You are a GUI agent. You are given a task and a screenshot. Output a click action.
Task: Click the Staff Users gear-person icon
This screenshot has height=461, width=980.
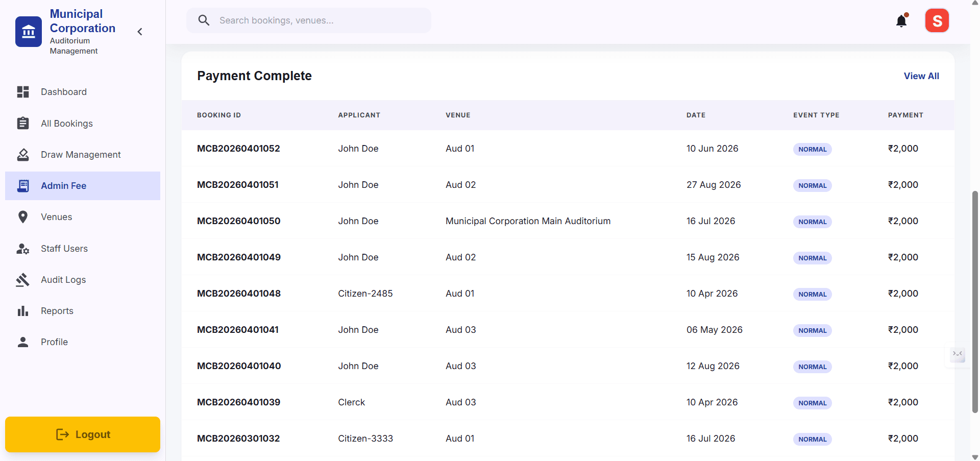click(23, 249)
